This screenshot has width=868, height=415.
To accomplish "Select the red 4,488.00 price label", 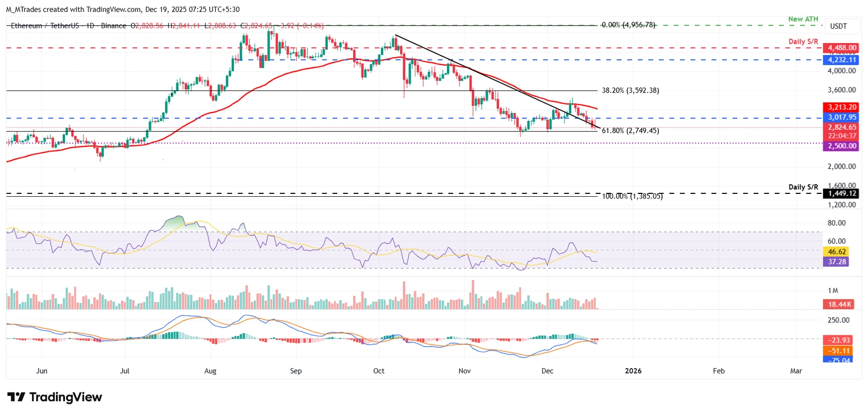I will click(x=841, y=48).
